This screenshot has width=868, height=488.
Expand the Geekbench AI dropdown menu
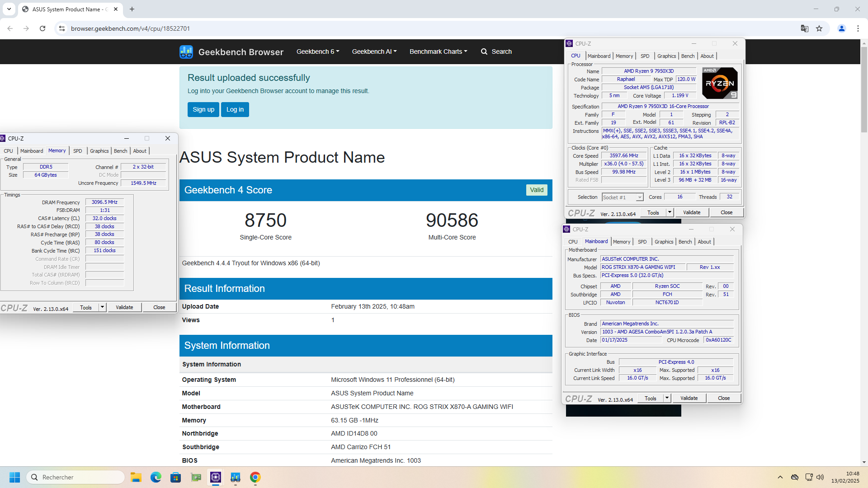pyautogui.click(x=374, y=52)
